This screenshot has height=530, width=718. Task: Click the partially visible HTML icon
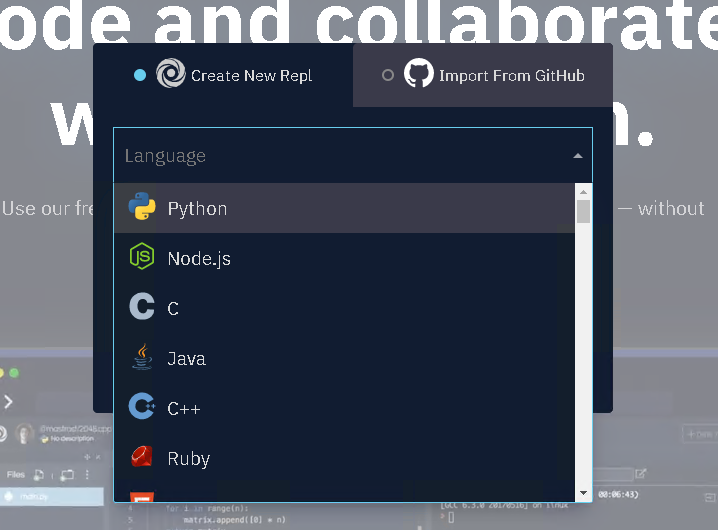(142, 497)
